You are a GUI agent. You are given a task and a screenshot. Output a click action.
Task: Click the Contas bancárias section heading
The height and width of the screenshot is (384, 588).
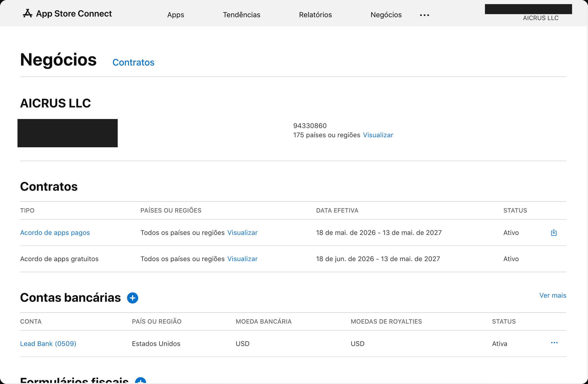(70, 298)
